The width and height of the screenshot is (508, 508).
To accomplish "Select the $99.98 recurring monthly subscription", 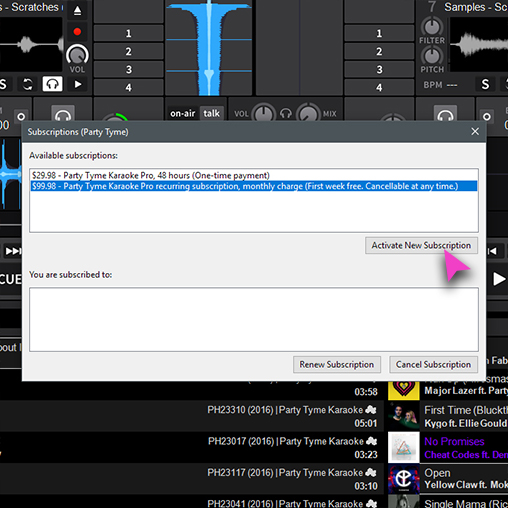I will click(x=254, y=186).
